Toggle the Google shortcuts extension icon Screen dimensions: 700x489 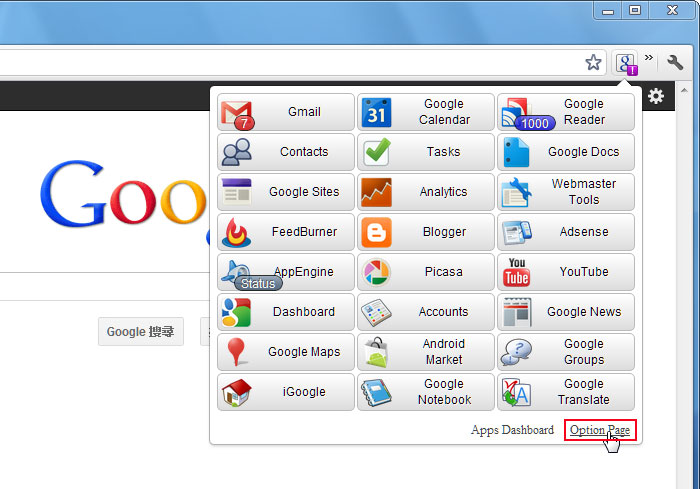pos(626,63)
